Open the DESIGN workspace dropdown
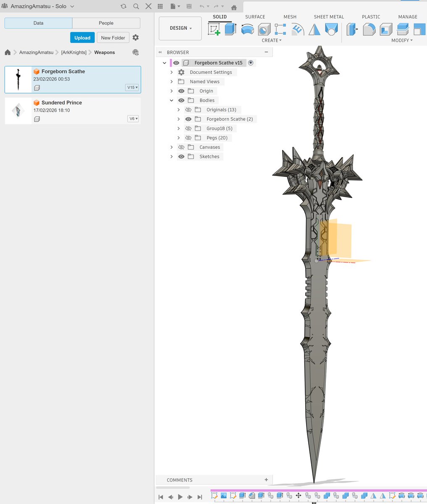Viewport: 427px width, 504px height. point(181,28)
